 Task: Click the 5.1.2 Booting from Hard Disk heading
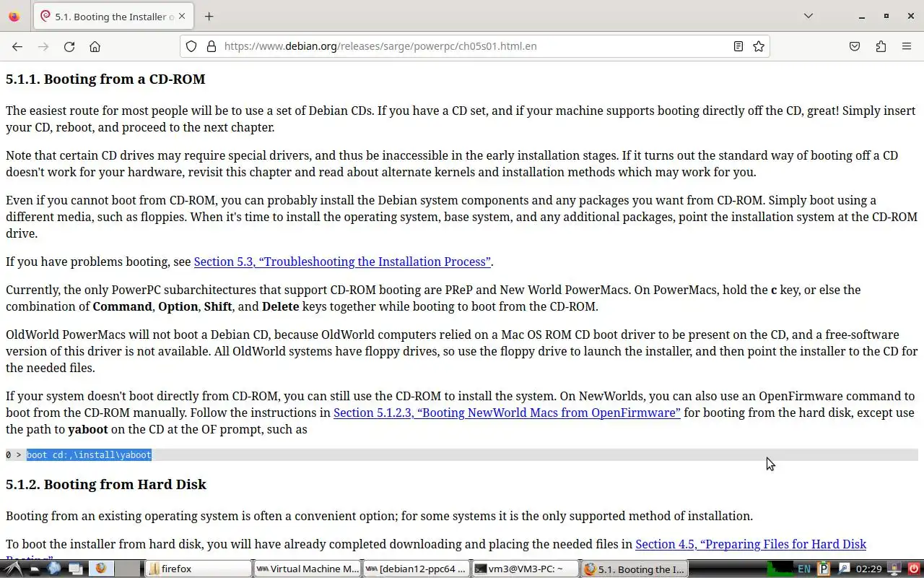pyautogui.click(x=106, y=484)
